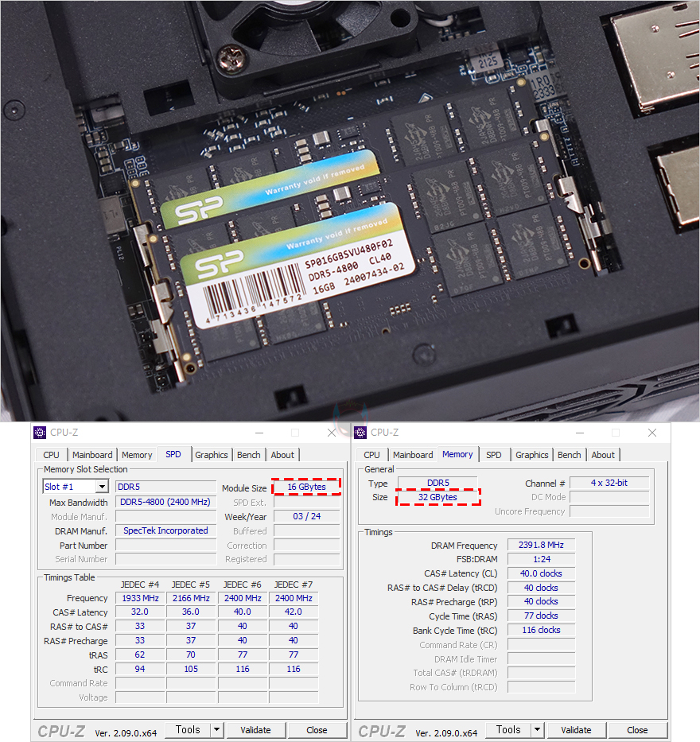Click the JEDEC #4 frequency 1933 MHz cell

point(140,598)
